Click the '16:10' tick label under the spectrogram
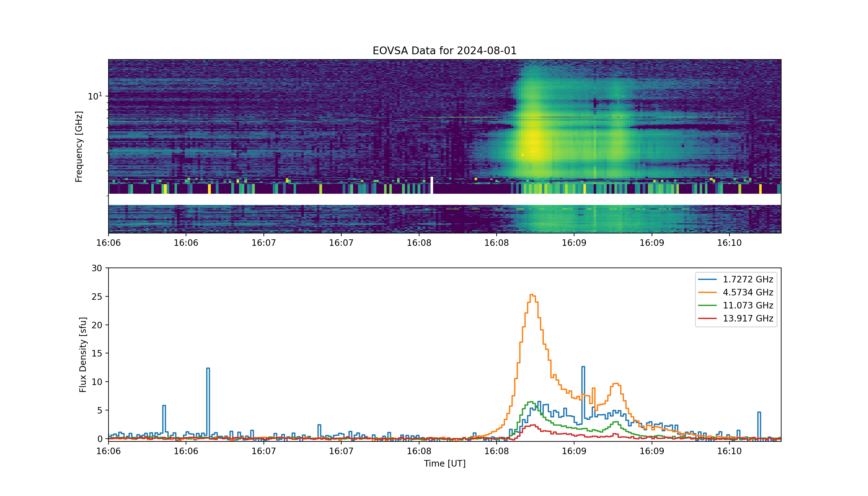 (x=729, y=242)
